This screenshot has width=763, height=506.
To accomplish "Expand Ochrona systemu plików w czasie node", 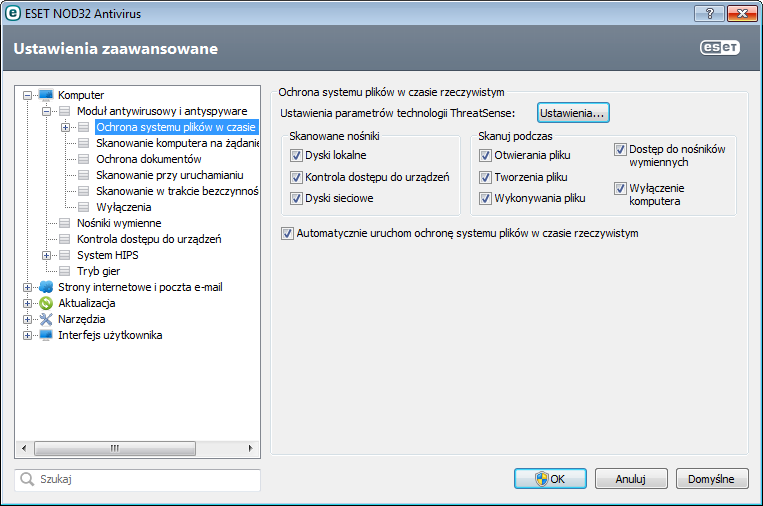I will pyautogui.click(x=66, y=127).
